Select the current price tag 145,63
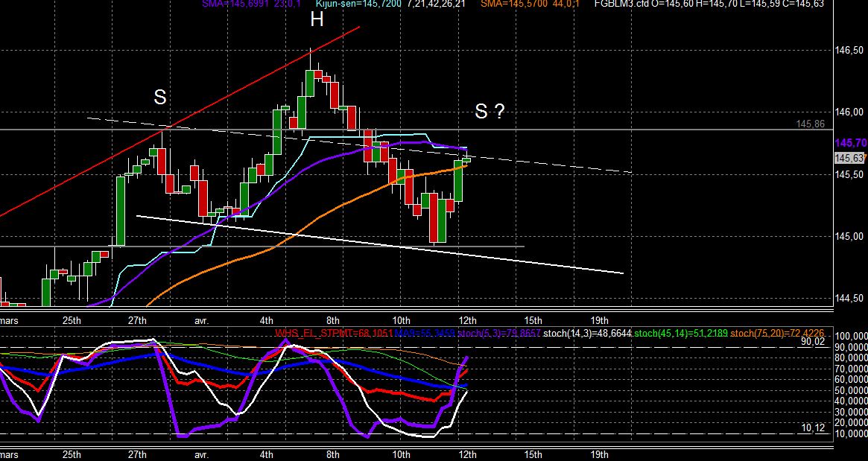The image size is (868, 461). (x=849, y=159)
